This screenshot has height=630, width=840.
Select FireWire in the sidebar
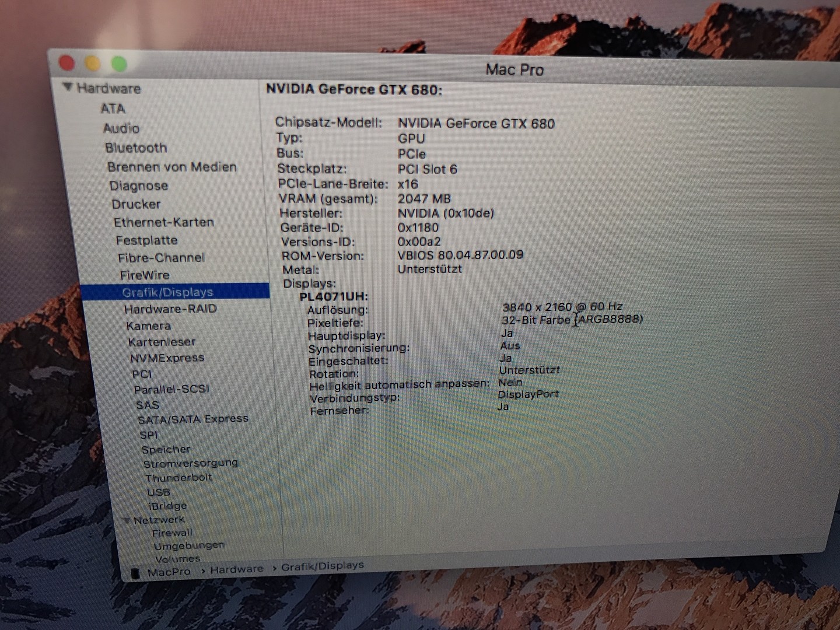(x=145, y=275)
